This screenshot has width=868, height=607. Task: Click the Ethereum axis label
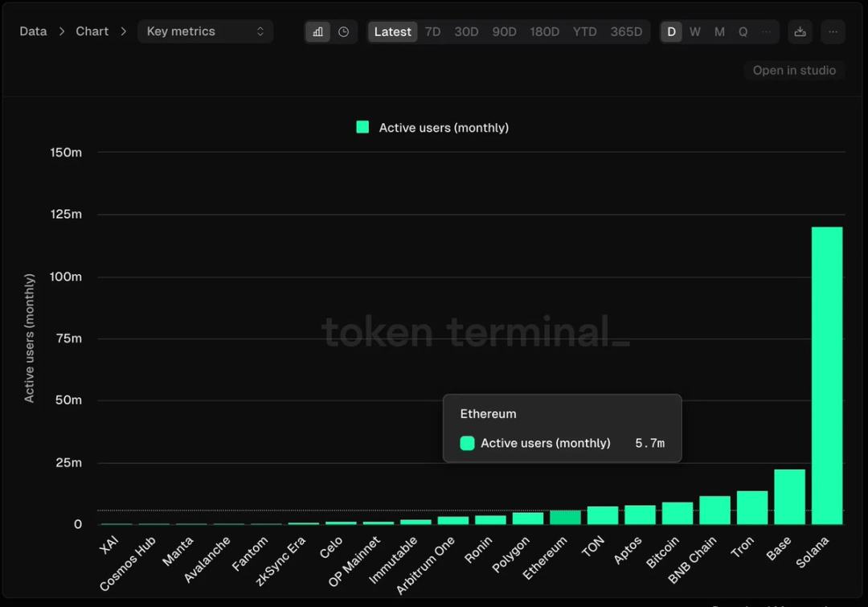coord(545,558)
